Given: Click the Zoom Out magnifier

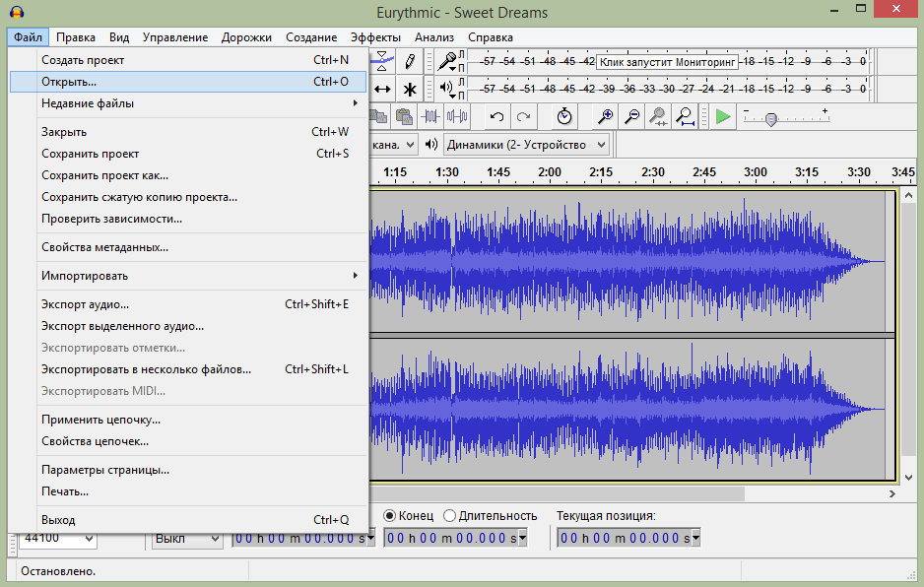Looking at the screenshot, I should tap(632, 116).
